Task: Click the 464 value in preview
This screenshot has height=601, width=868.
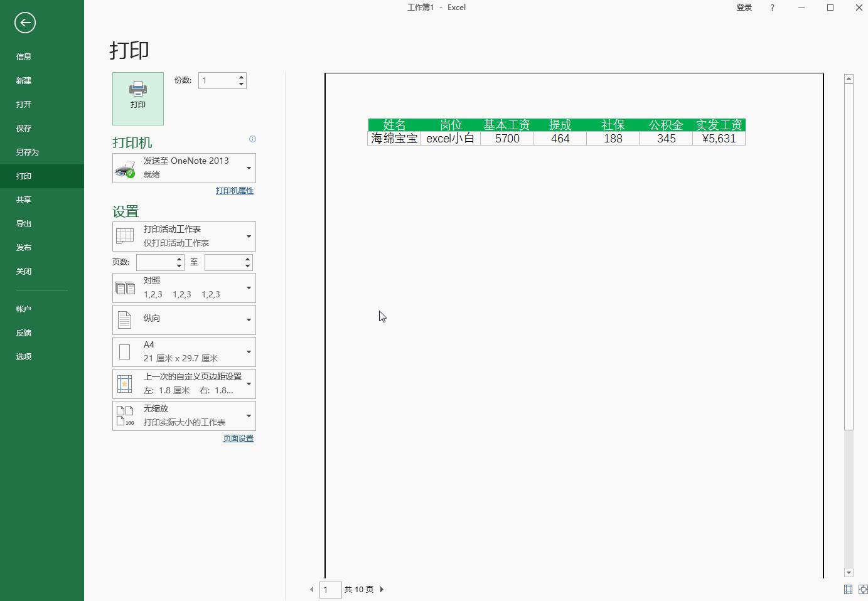Action: point(560,139)
